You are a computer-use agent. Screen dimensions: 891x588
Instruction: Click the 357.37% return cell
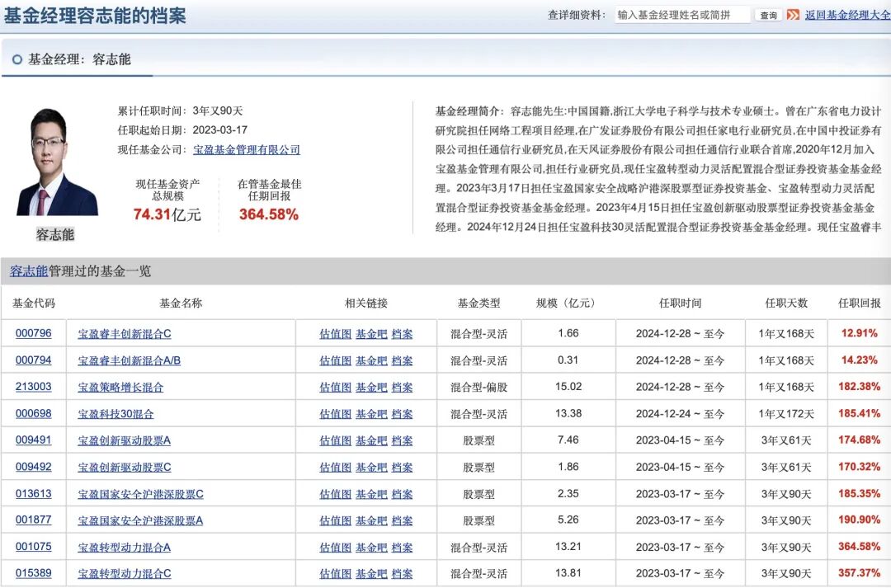pyautogui.click(x=859, y=573)
